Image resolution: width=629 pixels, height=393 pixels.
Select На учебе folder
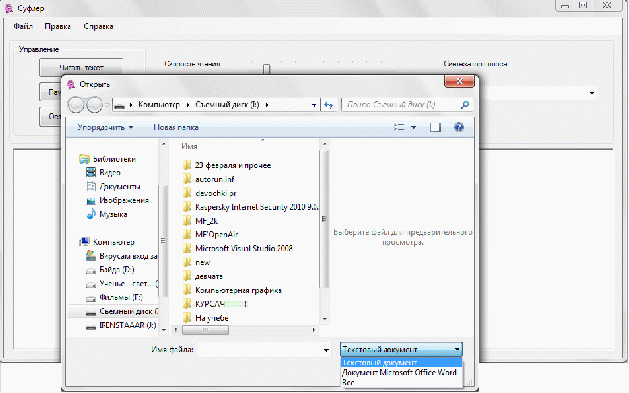coord(205,318)
